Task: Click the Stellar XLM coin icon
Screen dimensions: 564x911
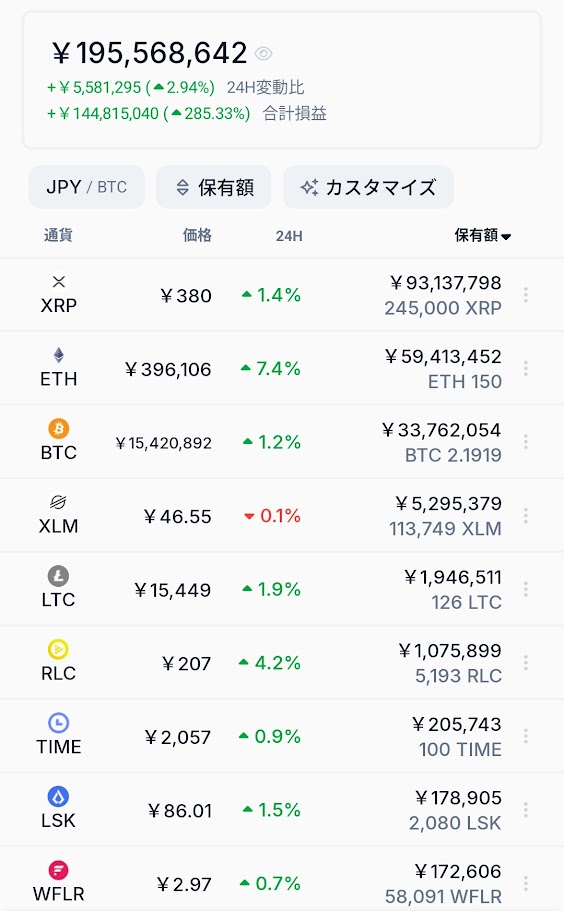Action: (59, 502)
